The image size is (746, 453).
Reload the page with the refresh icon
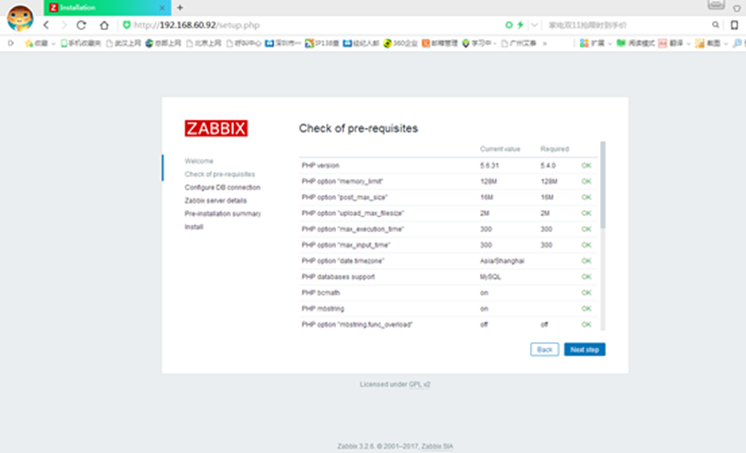(x=81, y=25)
